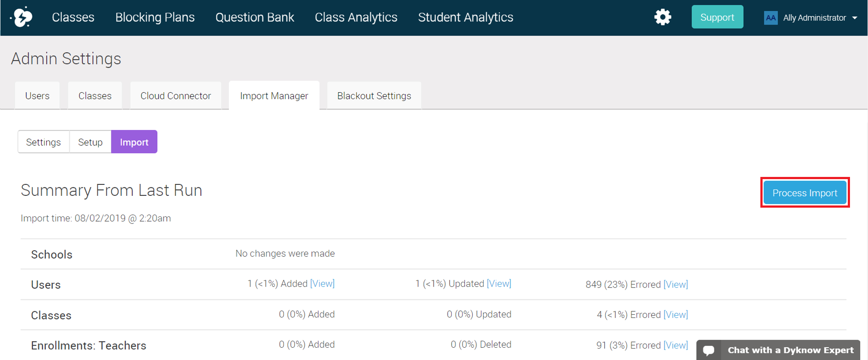Switch to the Setup segment
The image size is (868, 360).
(90, 142)
